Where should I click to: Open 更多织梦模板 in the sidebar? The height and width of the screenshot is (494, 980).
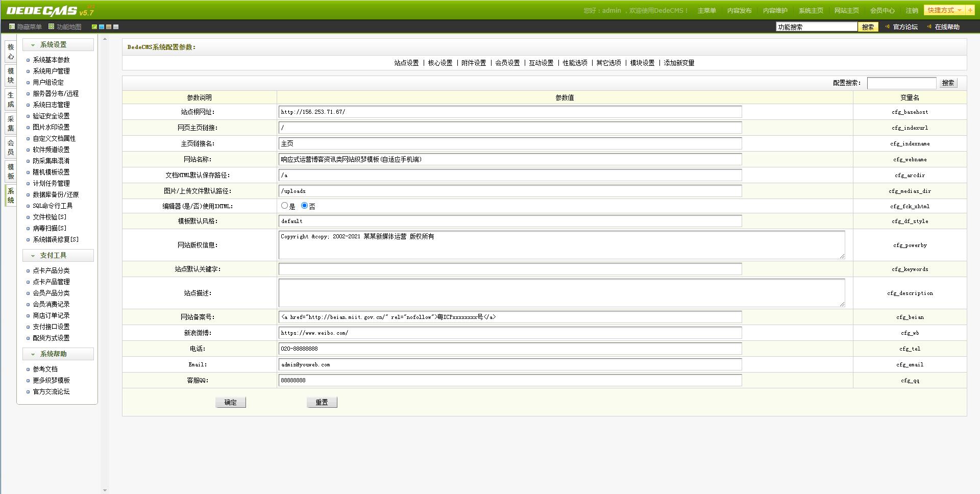pyautogui.click(x=51, y=380)
